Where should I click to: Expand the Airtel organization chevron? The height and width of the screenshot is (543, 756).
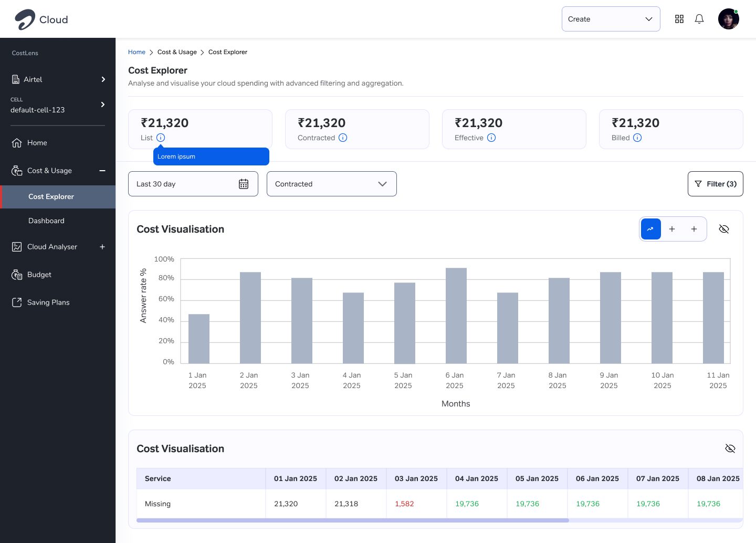pyautogui.click(x=103, y=79)
